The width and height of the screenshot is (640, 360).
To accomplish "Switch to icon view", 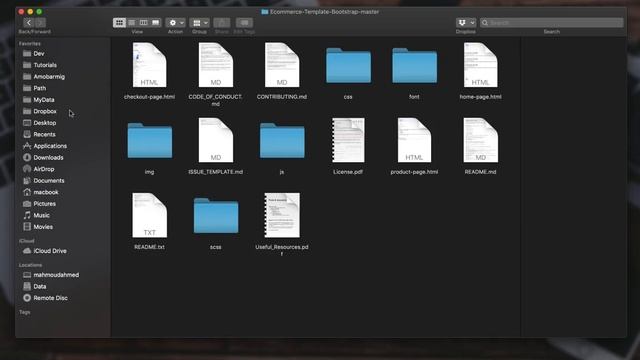I will (119, 23).
